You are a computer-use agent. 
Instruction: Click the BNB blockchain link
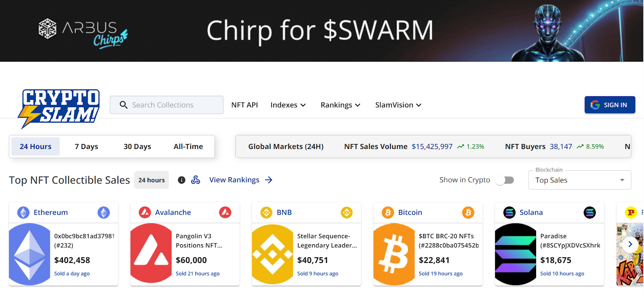(x=284, y=213)
